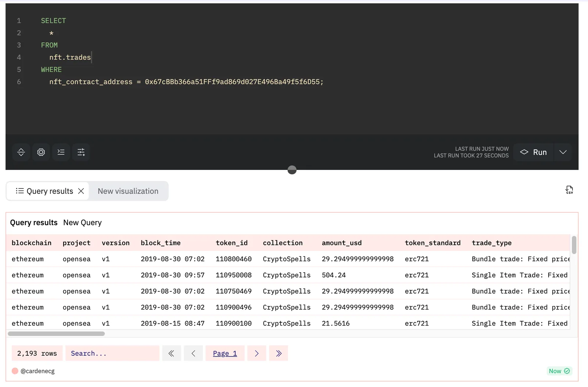Click the editor resize handle circle
The width and height of the screenshot is (588, 387).
(292, 170)
